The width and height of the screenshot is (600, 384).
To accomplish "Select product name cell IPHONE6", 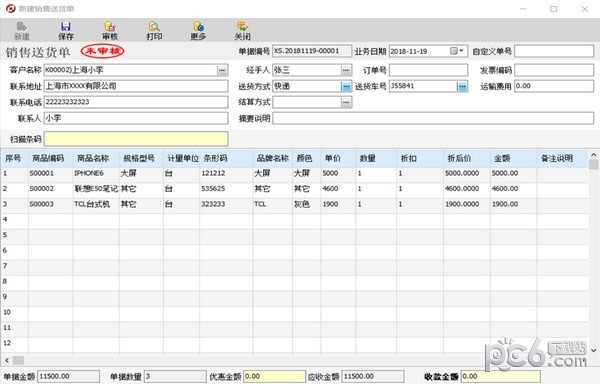I will (x=96, y=174).
